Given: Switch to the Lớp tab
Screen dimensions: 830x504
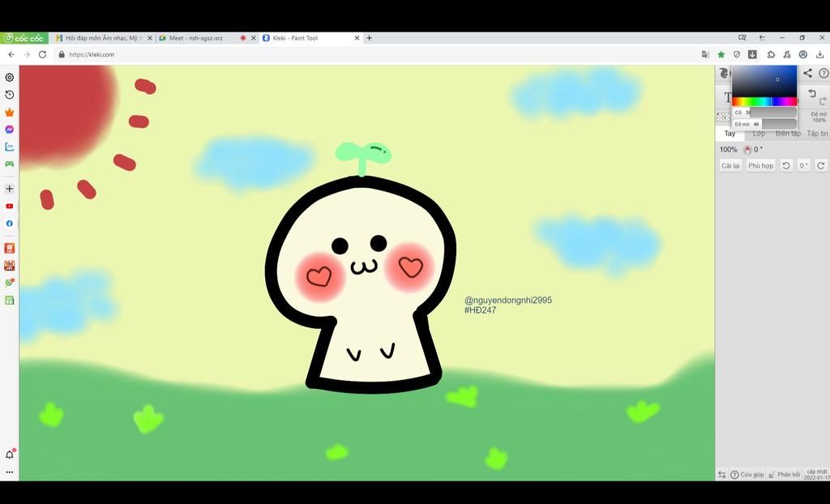Looking at the screenshot, I should 759,134.
